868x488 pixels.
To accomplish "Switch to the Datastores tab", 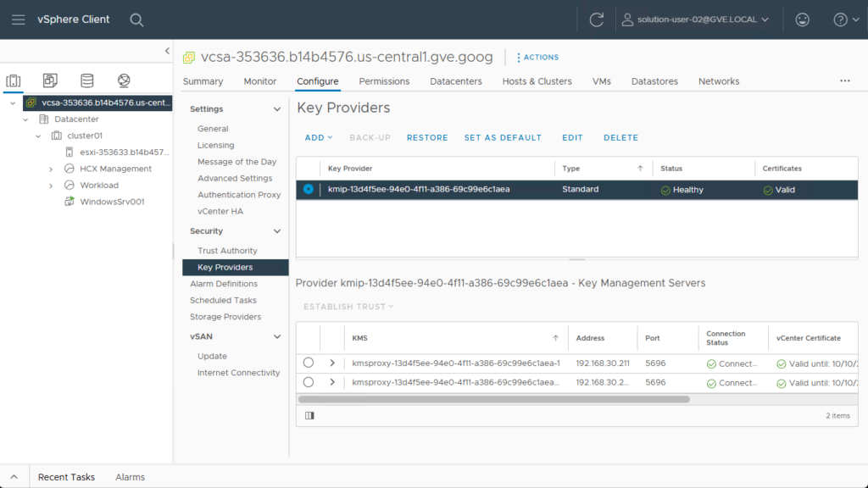I will click(x=654, y=81).
